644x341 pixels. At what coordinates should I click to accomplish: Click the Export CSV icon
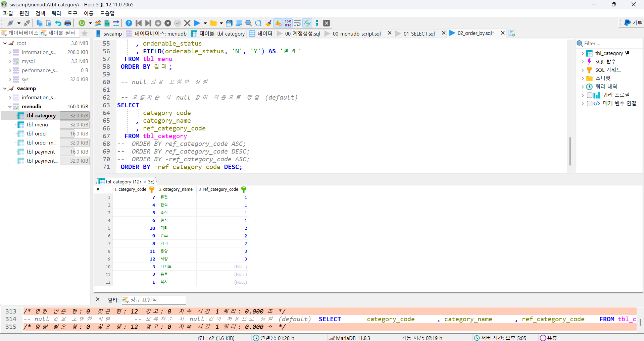pos(107,23)
